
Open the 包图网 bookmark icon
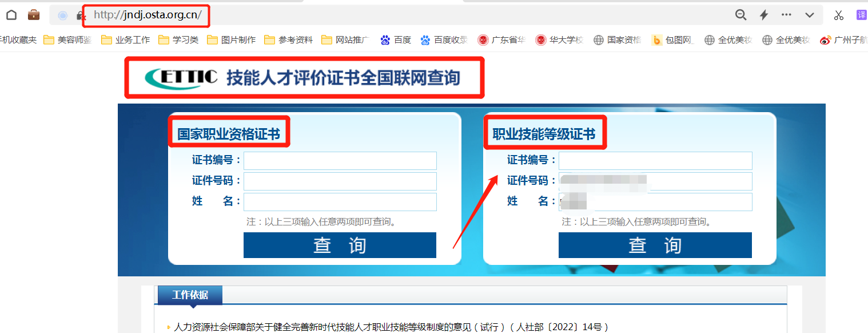click(x=656, y=39)
